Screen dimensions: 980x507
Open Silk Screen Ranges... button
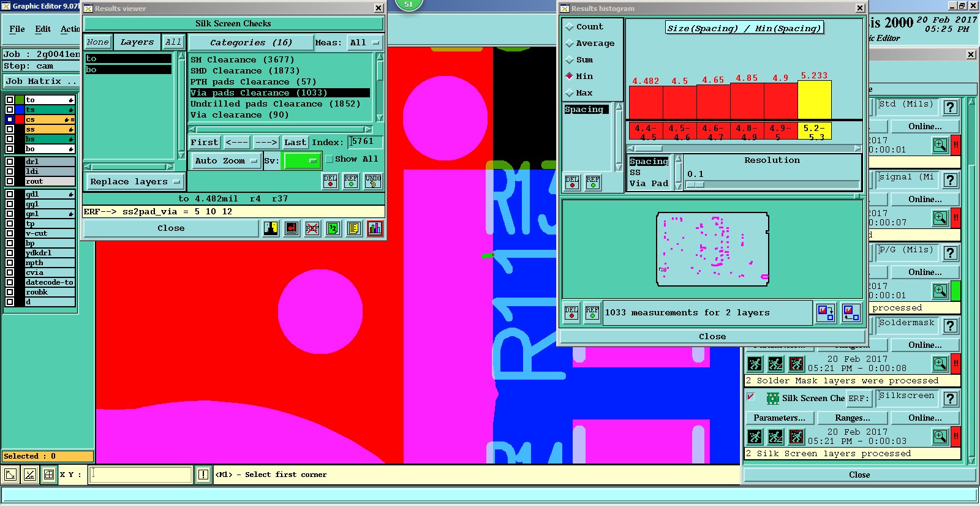[853, 418]
